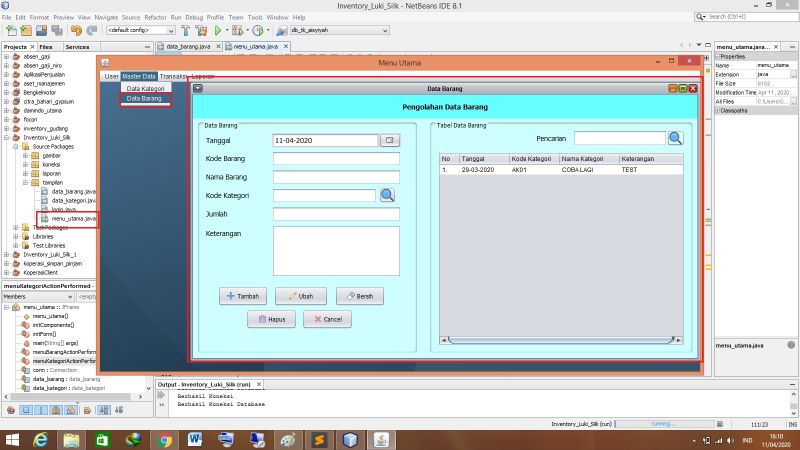
Task: Toggle Show Static Members filter in Navigator
Action: [x=41, y=410]
